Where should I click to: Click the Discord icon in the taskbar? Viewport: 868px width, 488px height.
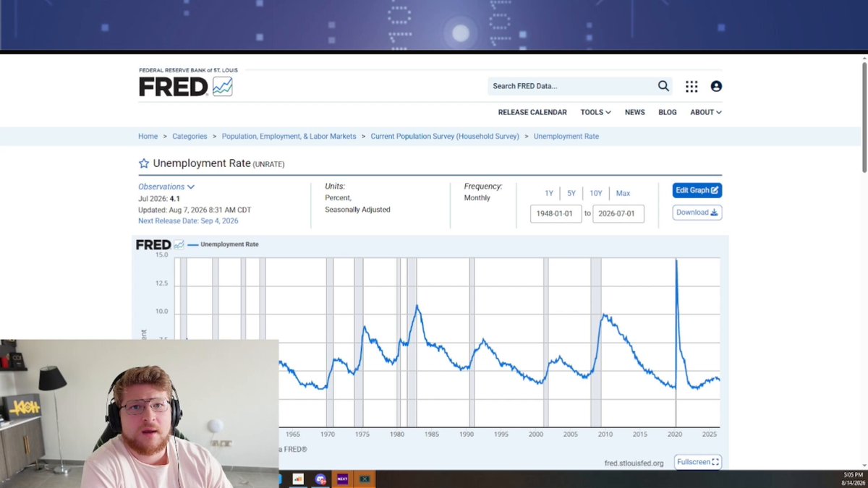(320, 479)
